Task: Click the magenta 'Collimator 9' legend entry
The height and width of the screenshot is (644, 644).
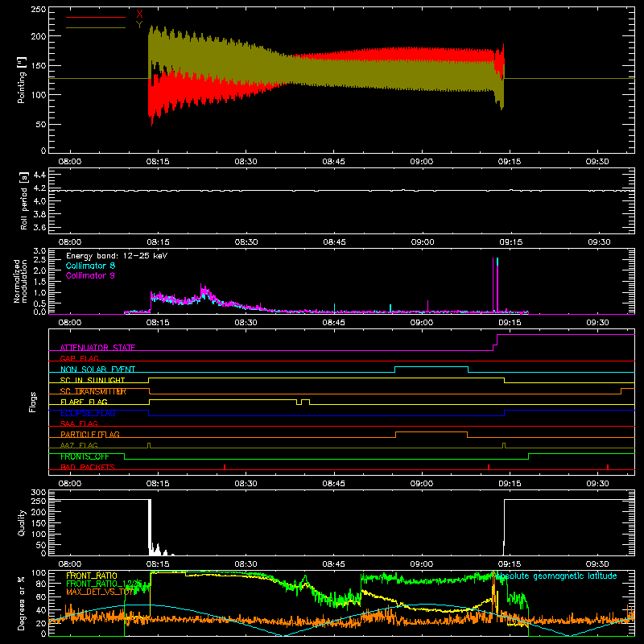Action: pyautogui.click(x=90, y=275)
